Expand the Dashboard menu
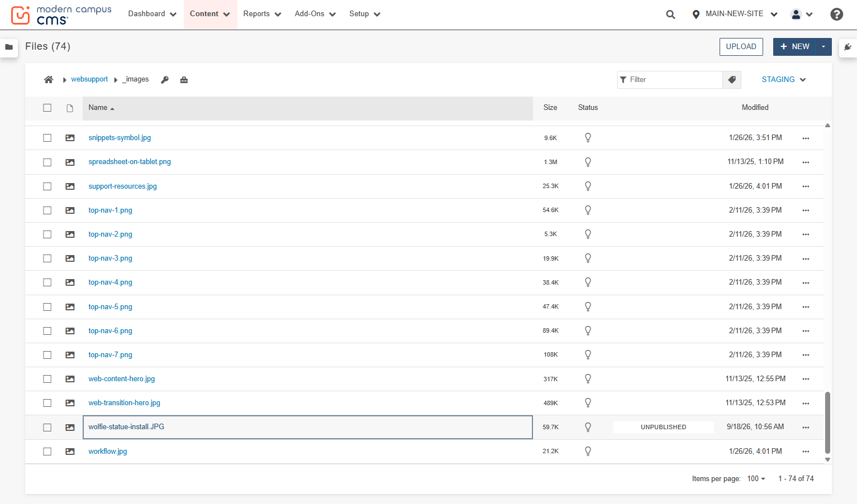The height and width of the screenshot is (504, 857). (x=152, y=14)
